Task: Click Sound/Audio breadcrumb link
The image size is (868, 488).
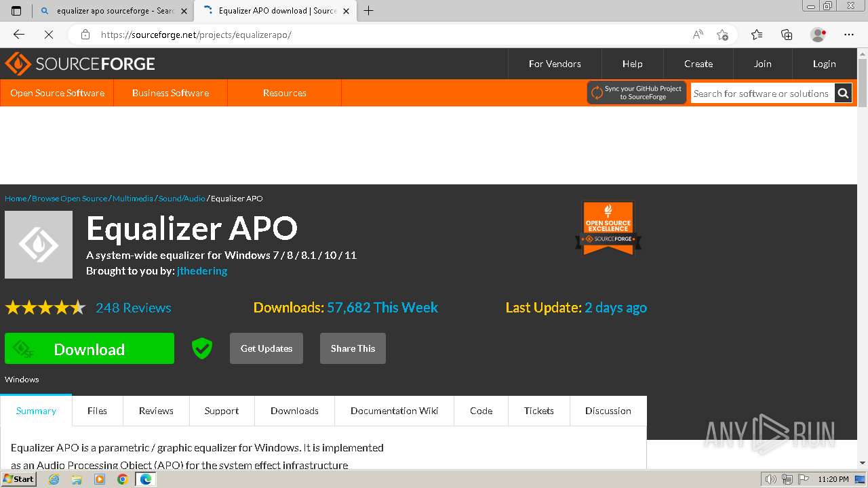Action: (182, 199)
